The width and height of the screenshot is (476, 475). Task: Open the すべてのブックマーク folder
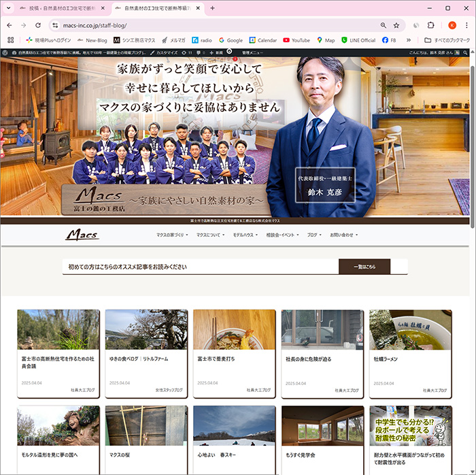click(447, 40)
